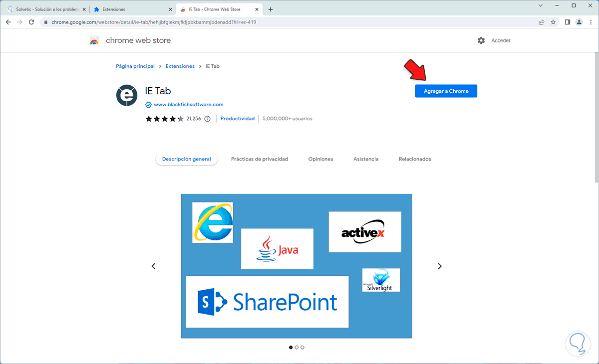Click Agregar a Chrome button
Screen dimensions: 599x364
click(446, 91)
